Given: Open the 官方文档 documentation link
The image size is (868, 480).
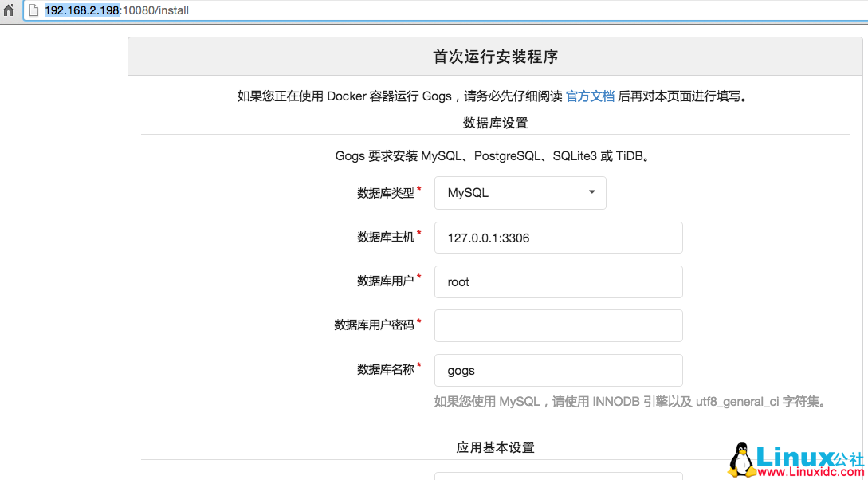Looking at the screenshot, I should point(590,96).
